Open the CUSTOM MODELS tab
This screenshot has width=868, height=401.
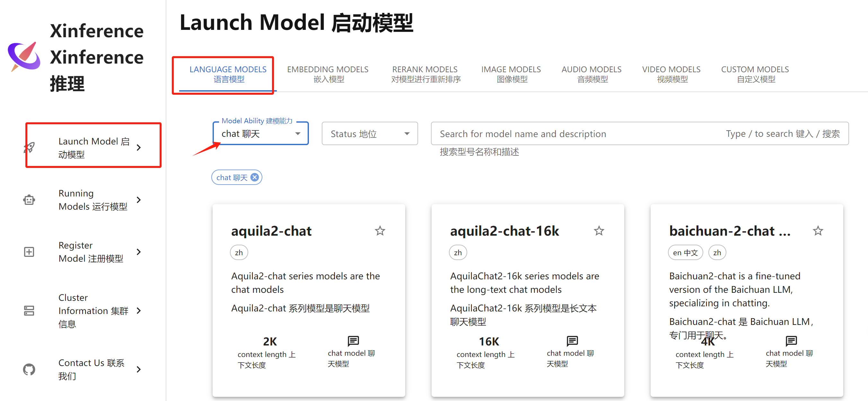pyautogui.click(x=754, y=74)
